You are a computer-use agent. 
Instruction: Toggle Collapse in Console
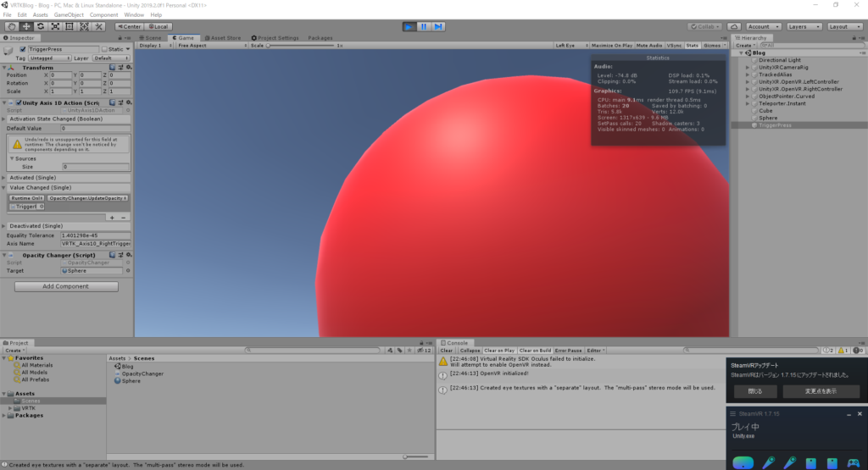coord(470,351)
